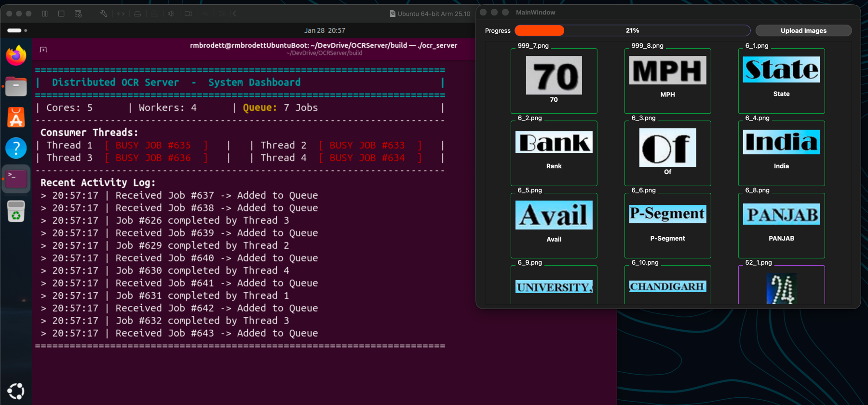Click the VM single-window view icon
868x405 pixels.
click(61, 13)
